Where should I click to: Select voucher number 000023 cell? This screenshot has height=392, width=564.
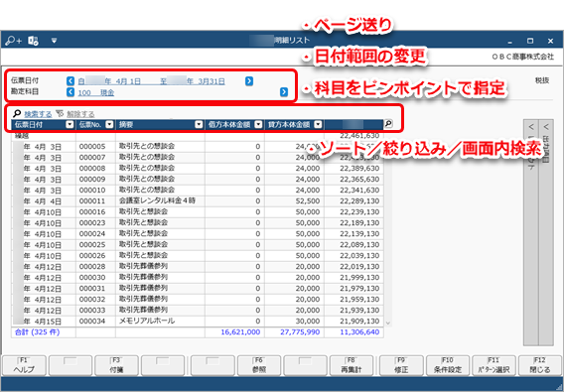(95, 222)
